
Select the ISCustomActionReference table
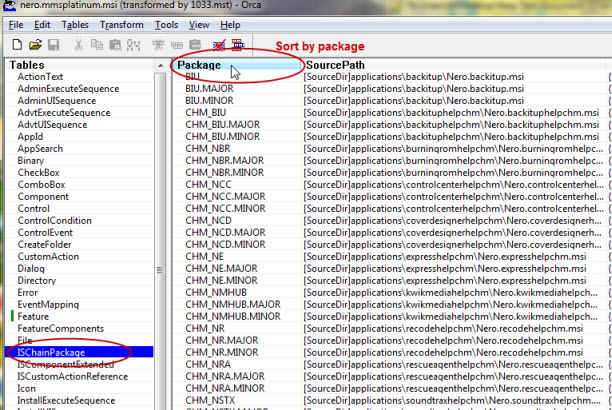point(73,377)
